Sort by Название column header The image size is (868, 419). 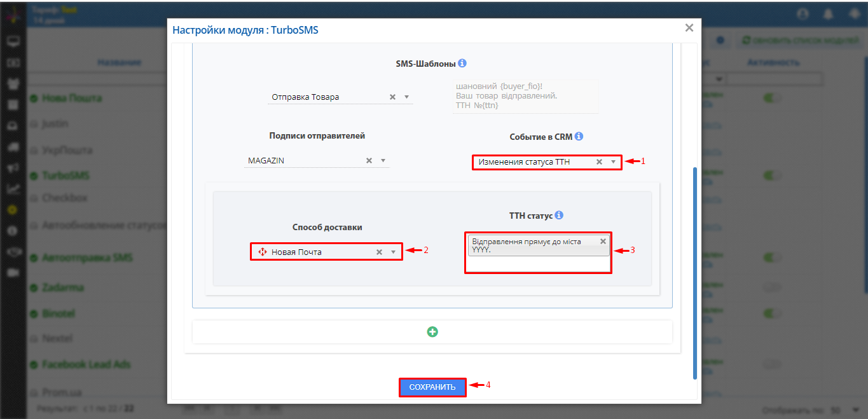[119, 62]
